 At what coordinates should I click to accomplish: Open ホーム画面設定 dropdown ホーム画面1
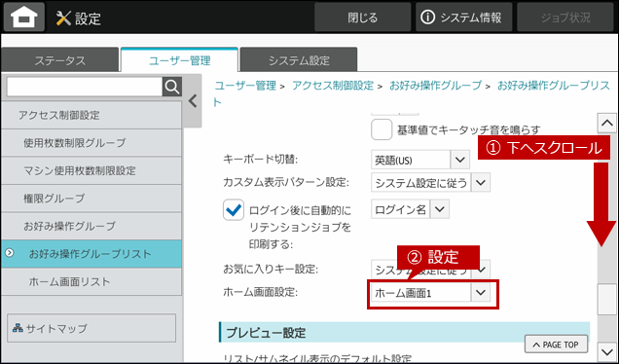tap(430, 293)
